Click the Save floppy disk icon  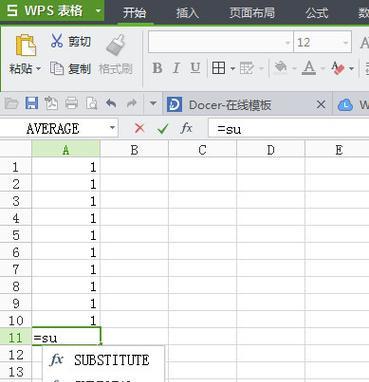32,104
